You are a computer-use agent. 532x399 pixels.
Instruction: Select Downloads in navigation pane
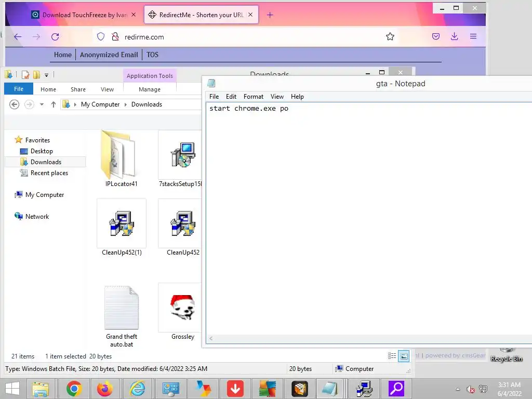click(46, 162)
